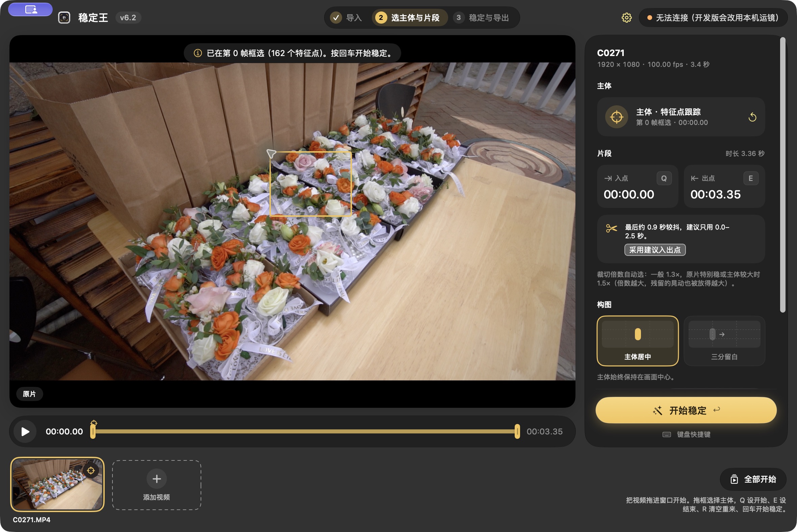797x532 pixels.
Task: Open settings via the gear icon
Action: click(x=626, y=18)
